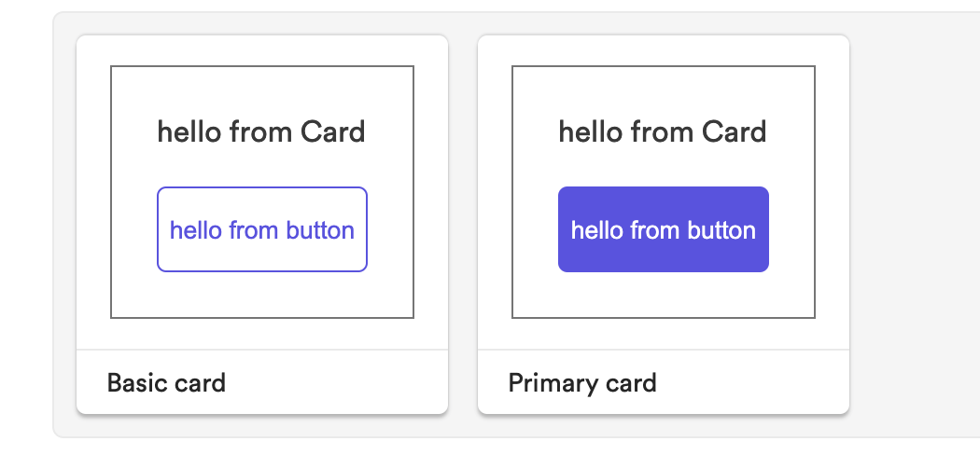Select the "Basic card" label
Viewport: 980px width, 455px height.
(166, 382)
